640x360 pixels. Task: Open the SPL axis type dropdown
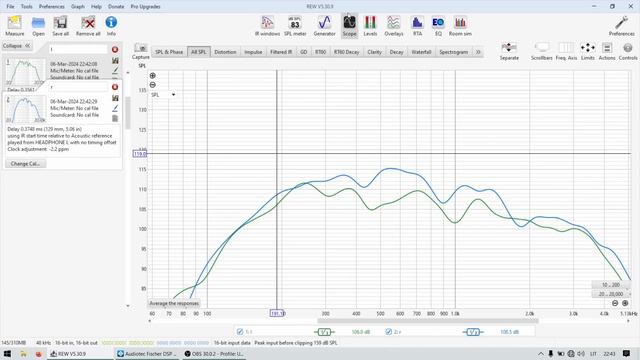click(163, 95)
